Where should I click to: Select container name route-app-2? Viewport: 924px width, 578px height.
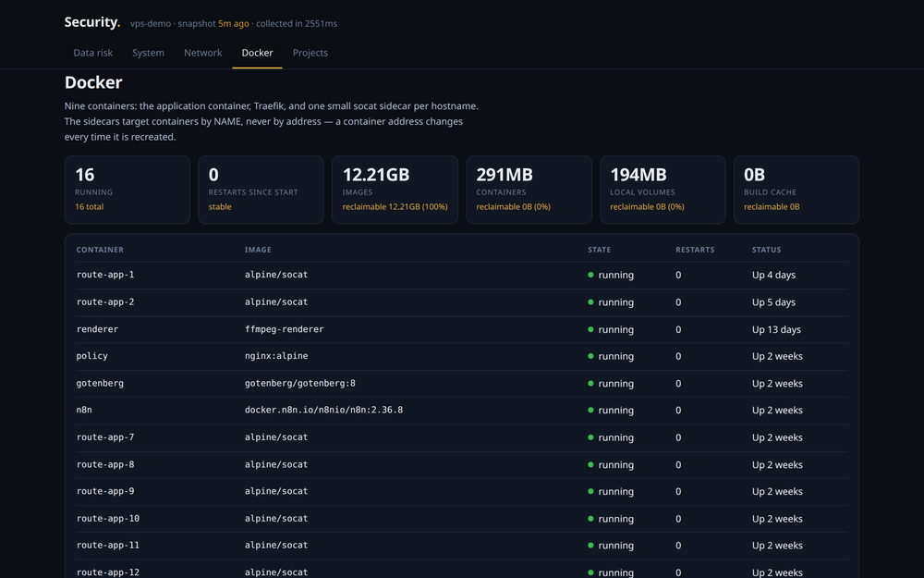pos(105,302)
